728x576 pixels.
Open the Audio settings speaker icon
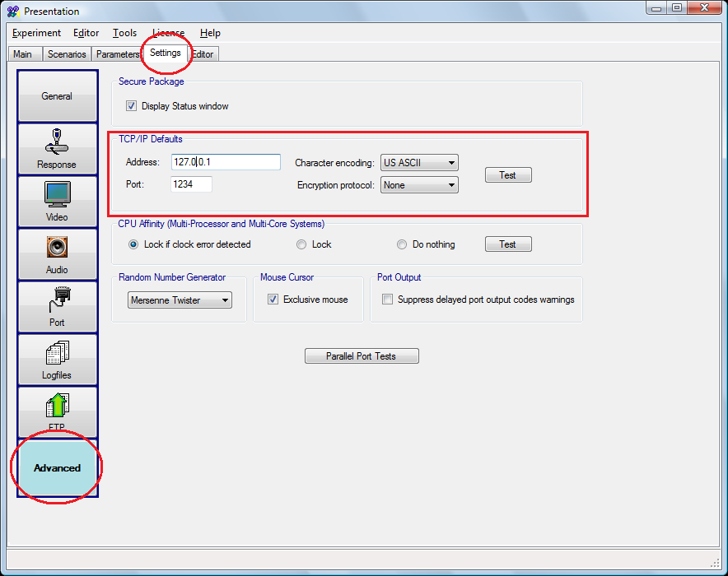pyautogui.click(x=57, y=253)
